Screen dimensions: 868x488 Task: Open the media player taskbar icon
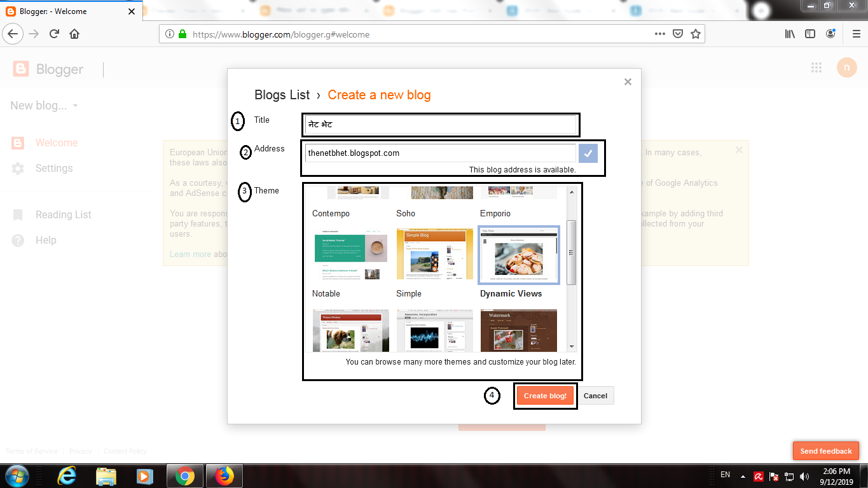click(144, 476)
